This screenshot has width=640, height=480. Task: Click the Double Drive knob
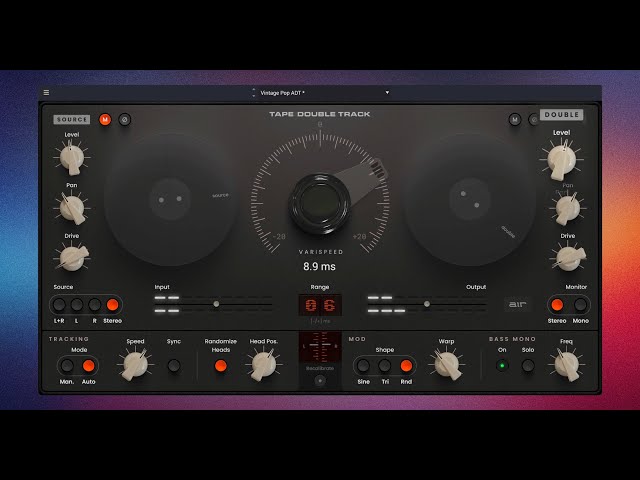pos(568,258)
